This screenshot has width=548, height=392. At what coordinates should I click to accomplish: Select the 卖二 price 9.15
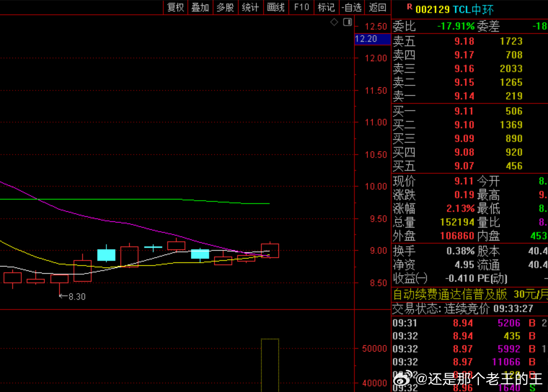[x=464, y=82]
